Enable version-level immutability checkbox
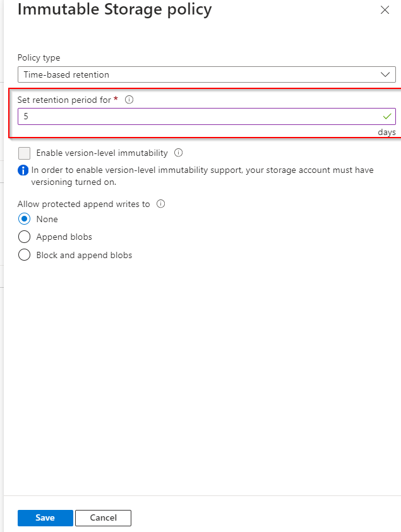The height and width of the screenshot is (532, 401). click(x=25, y=153)
